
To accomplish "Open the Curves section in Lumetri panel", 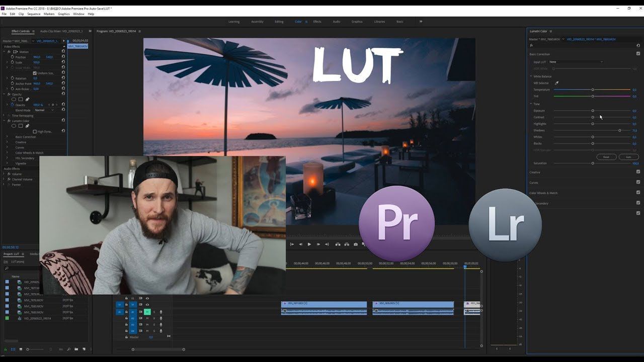I will click(x=534, y=183).
